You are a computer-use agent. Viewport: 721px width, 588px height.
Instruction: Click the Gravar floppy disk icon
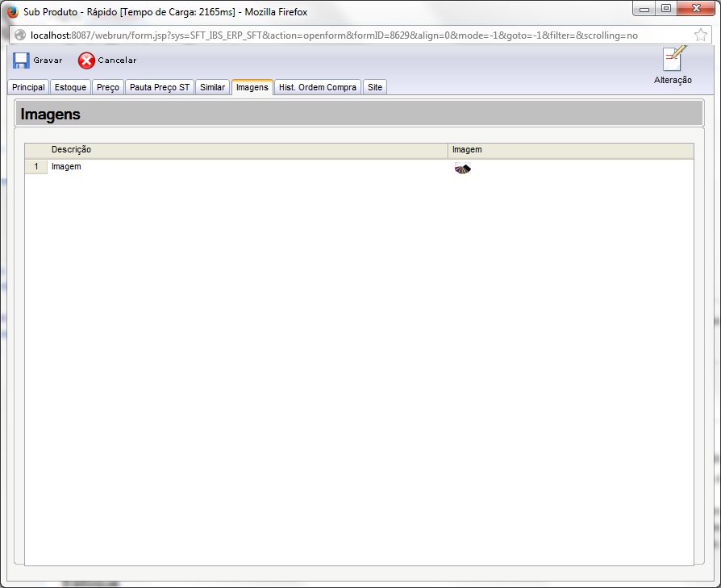pos(21,60)
